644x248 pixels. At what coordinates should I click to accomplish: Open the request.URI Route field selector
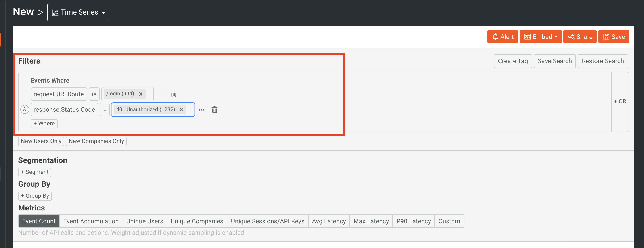59,94
